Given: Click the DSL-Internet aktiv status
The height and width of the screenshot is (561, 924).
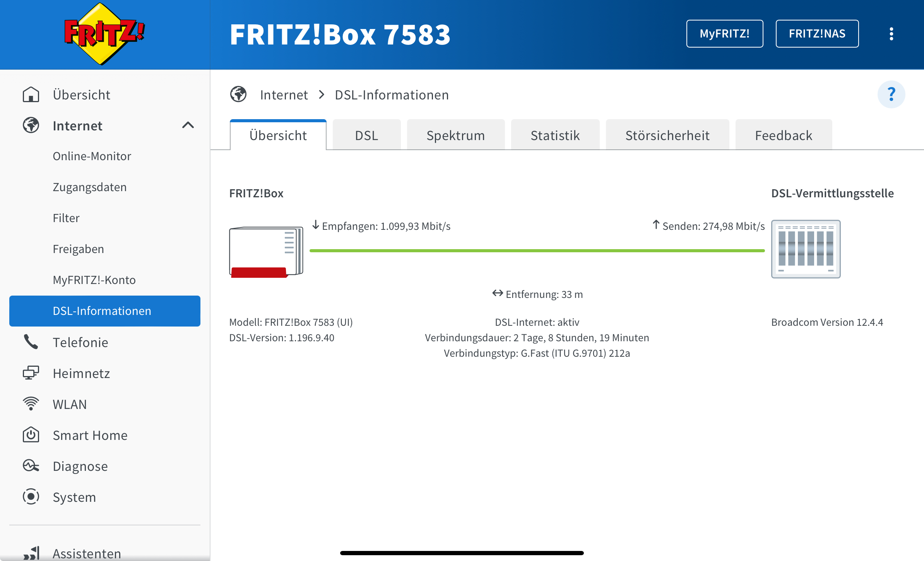Looking at the screenshot, I should (537, 322).
